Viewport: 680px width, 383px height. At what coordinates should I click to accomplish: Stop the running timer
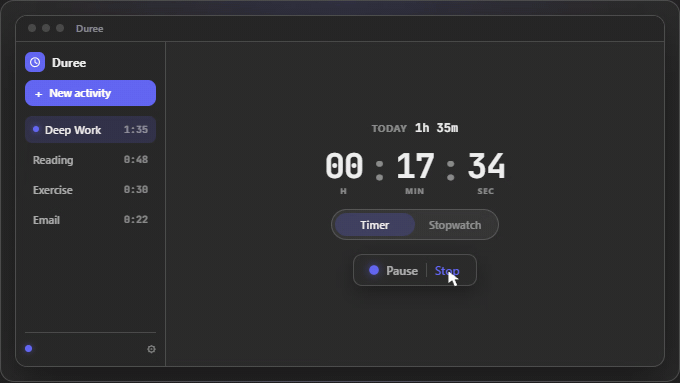tap(447, 270)
